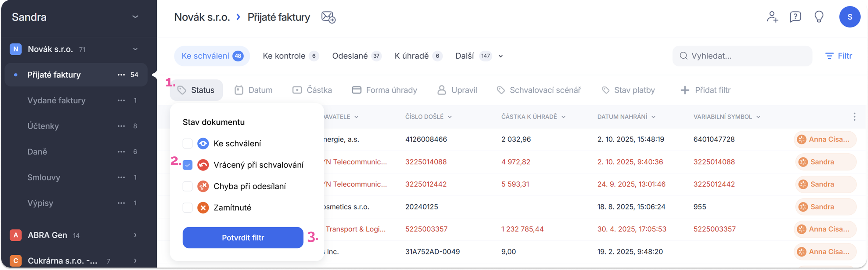Open options dots for Vydané faktury

point(121,100)
